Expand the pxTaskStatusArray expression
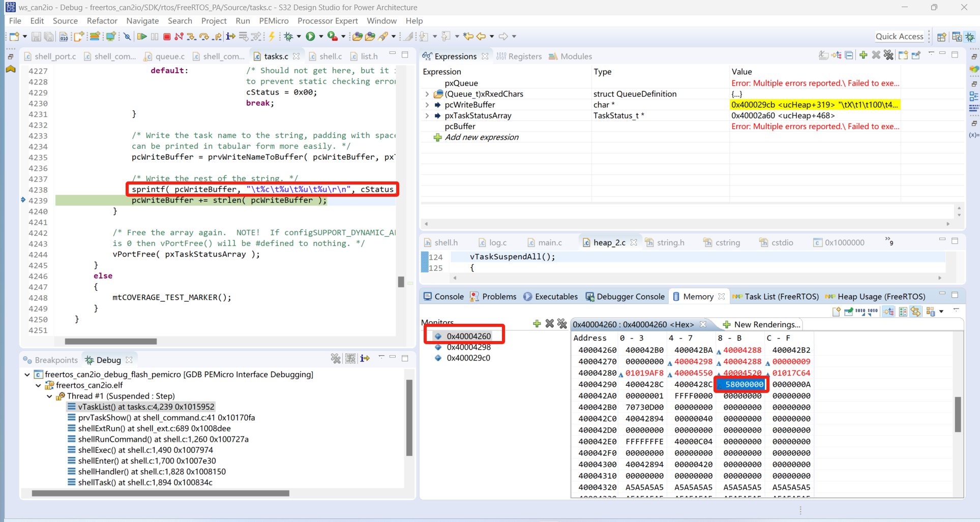Viewport: 980px width, 522px height. [427, 115]
